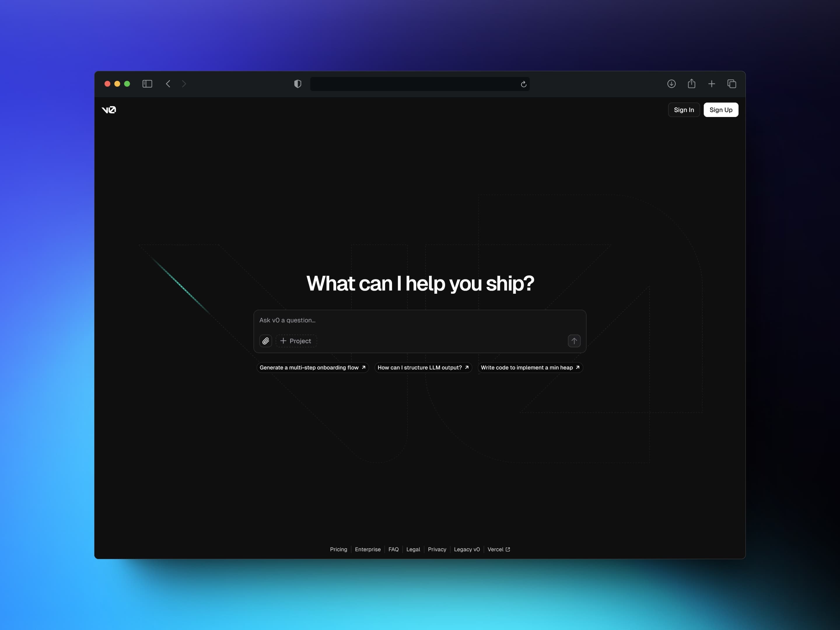Pick the min heap code suggestion
The image size is (840, 630).
530,367
